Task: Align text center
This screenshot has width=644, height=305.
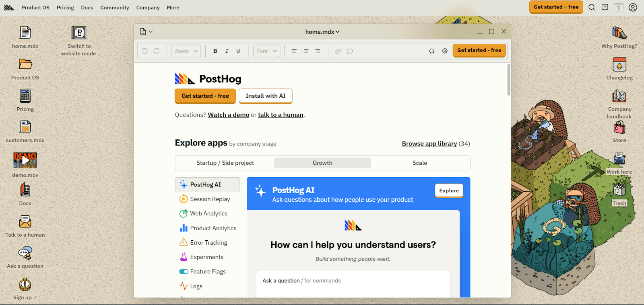Action: click(306, 51)
